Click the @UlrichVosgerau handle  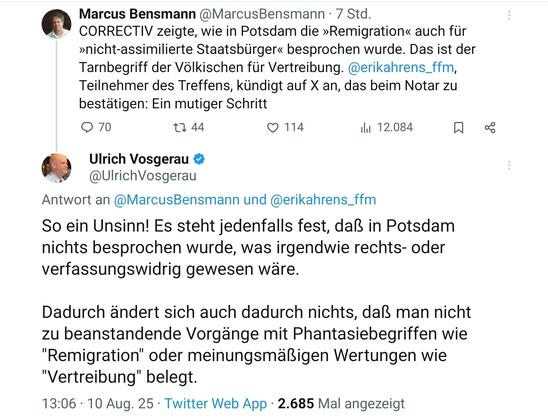coord(143,176)
